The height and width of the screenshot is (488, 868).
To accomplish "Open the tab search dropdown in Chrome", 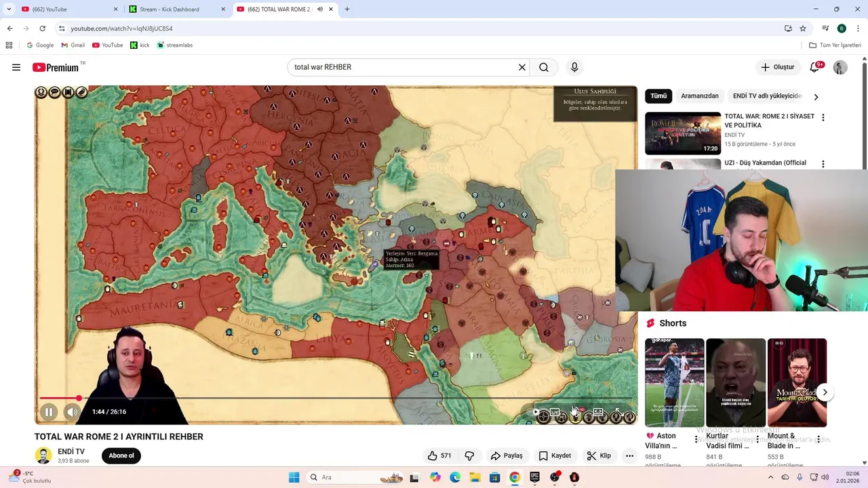I will 8,9.
